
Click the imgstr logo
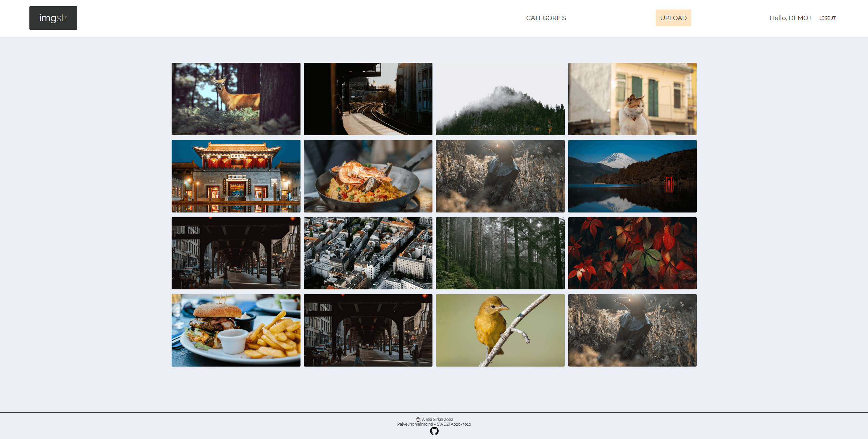pos(53,18)
